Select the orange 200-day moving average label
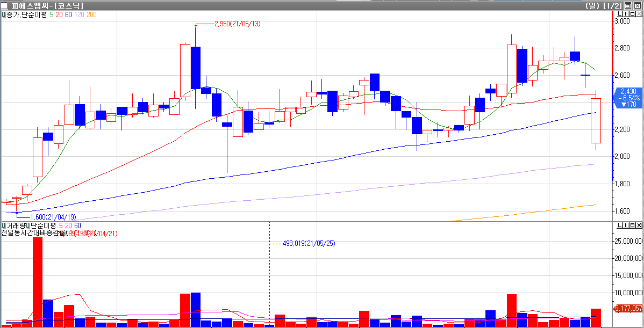This screenshot has height=328, width=644. tap(92, 14)
